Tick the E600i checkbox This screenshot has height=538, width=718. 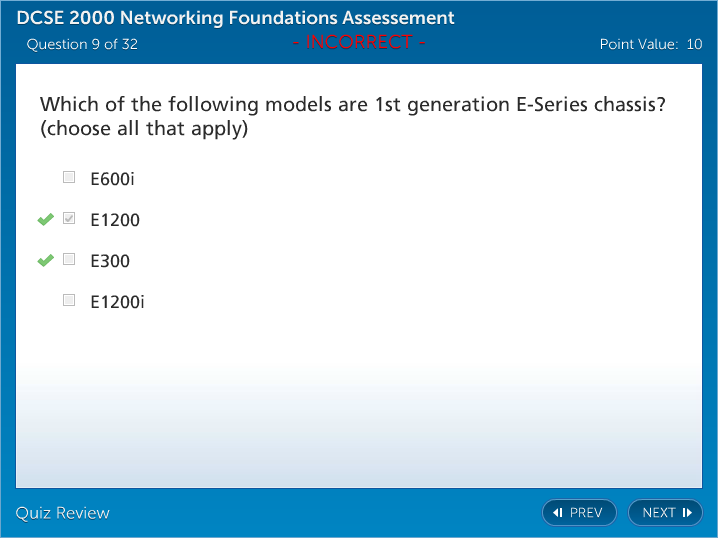pyautogui.click(x=69, y=178)
